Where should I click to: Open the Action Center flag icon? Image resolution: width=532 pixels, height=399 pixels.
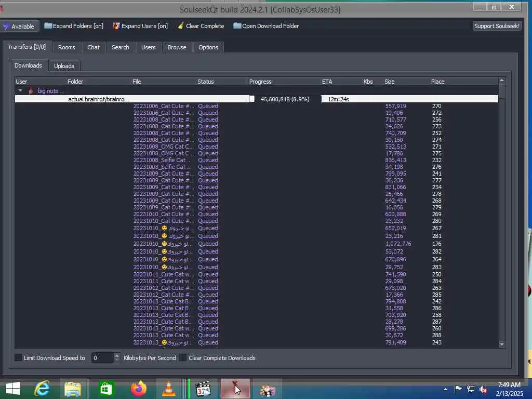[x=458, y=389]
